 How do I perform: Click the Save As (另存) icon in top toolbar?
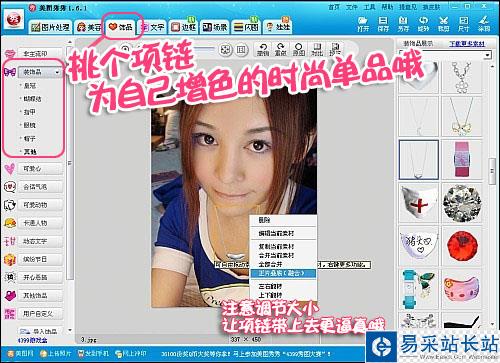point(403,21)
